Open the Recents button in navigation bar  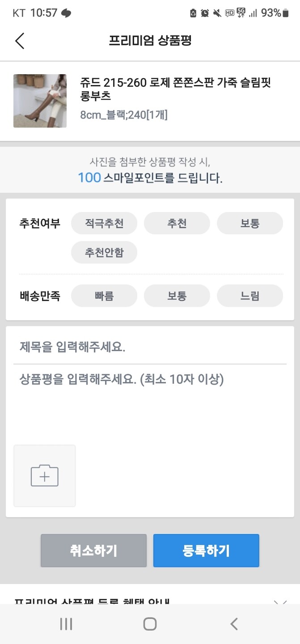tap(66, 623)
